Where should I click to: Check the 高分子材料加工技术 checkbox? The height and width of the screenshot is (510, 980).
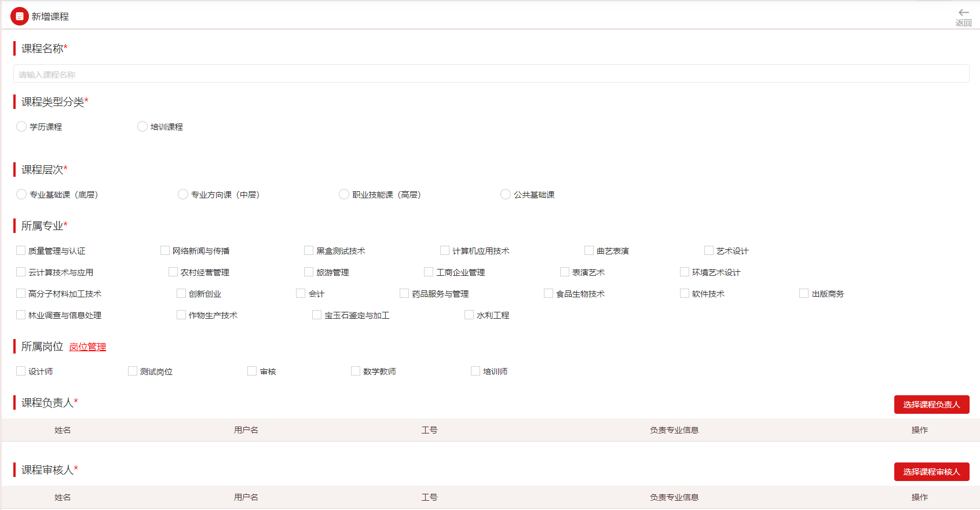[21, 293]
